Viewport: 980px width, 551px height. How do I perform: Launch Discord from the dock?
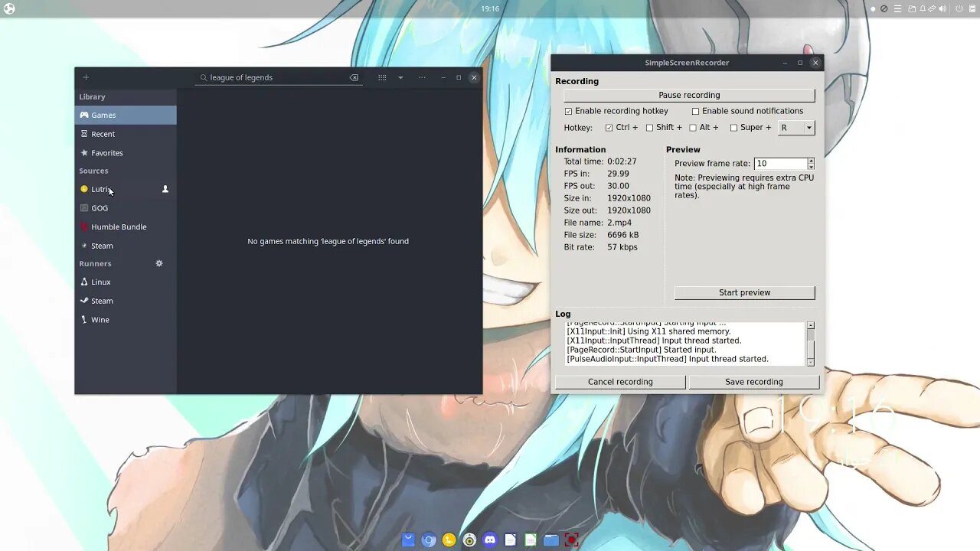click(490, 540)
